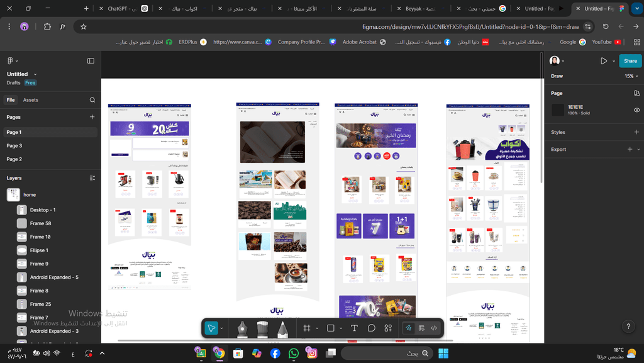Select the Pencil tool
644x363 pixels.
(282, 329)
